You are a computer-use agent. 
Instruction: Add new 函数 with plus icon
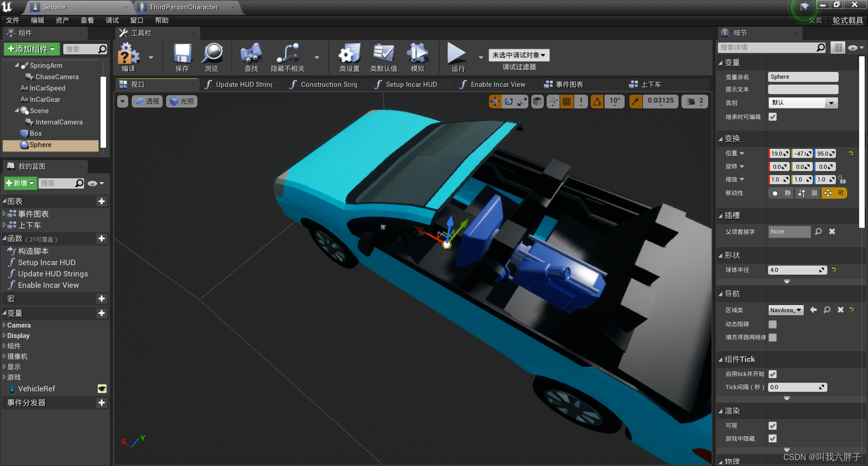tap(102, 238)
